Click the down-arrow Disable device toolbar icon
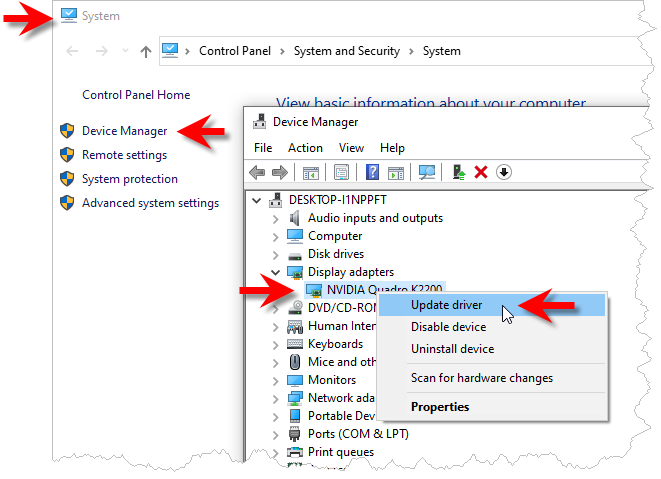 (x=504, y=172)
